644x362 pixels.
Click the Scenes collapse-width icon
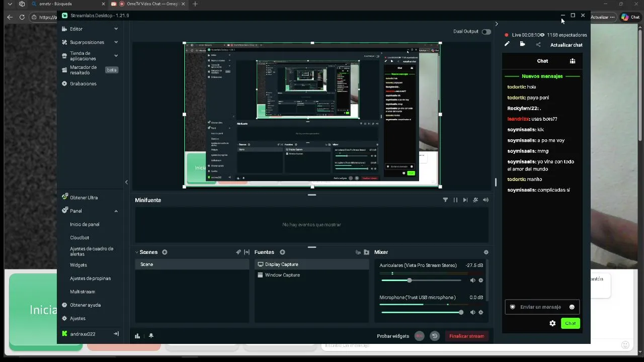(x=247, y=252)
